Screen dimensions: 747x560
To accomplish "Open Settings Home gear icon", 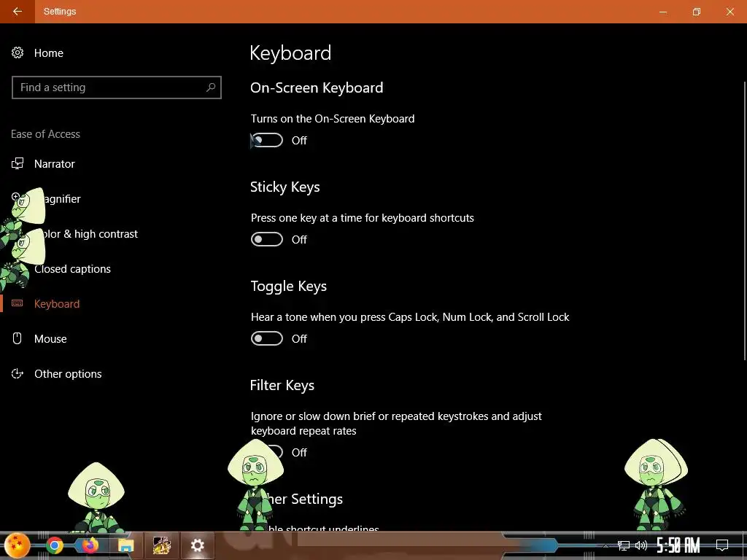I will point(18,52).
